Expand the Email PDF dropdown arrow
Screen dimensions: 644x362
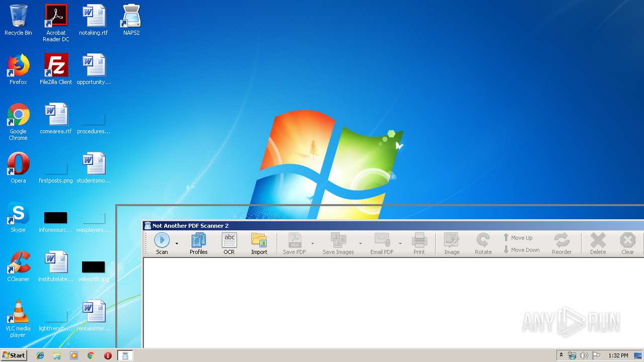(400, 244)
